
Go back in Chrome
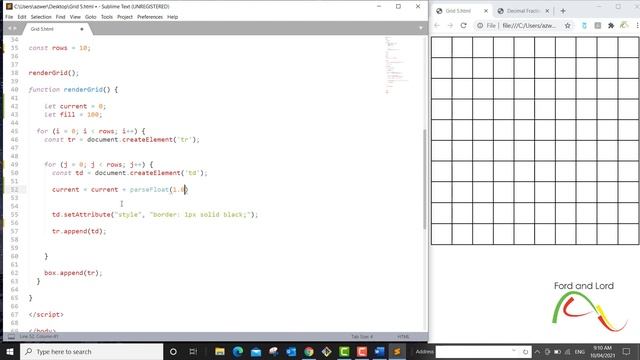point(437,25)
